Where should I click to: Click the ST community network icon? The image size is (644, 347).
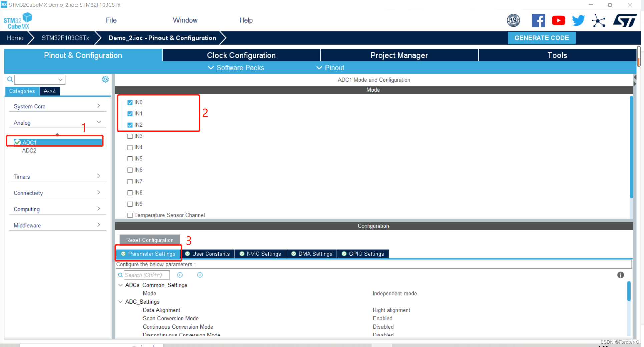[598, 21]
